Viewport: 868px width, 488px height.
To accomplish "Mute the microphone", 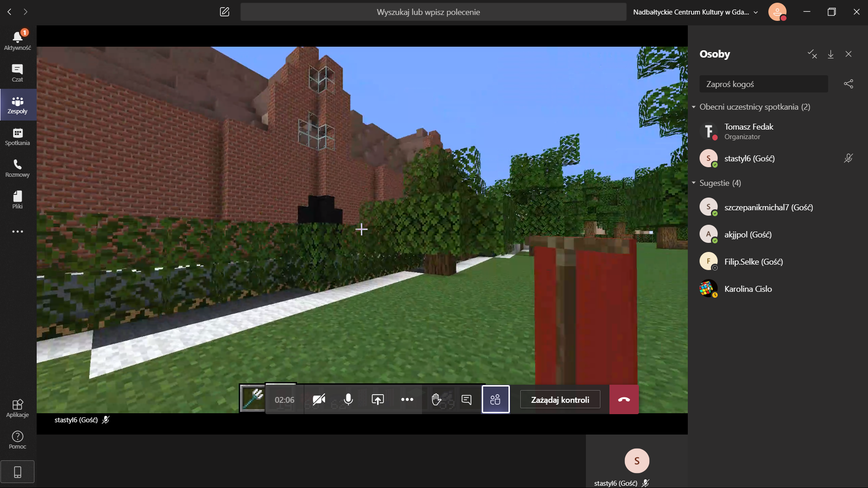I will [x=348, y=400].
